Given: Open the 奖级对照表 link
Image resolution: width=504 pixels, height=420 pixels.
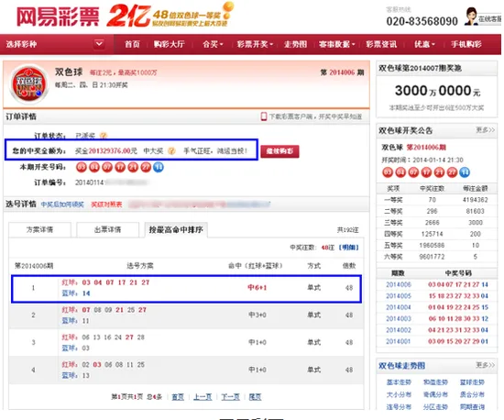Looking at the screenshot, I should pos(106,204).
